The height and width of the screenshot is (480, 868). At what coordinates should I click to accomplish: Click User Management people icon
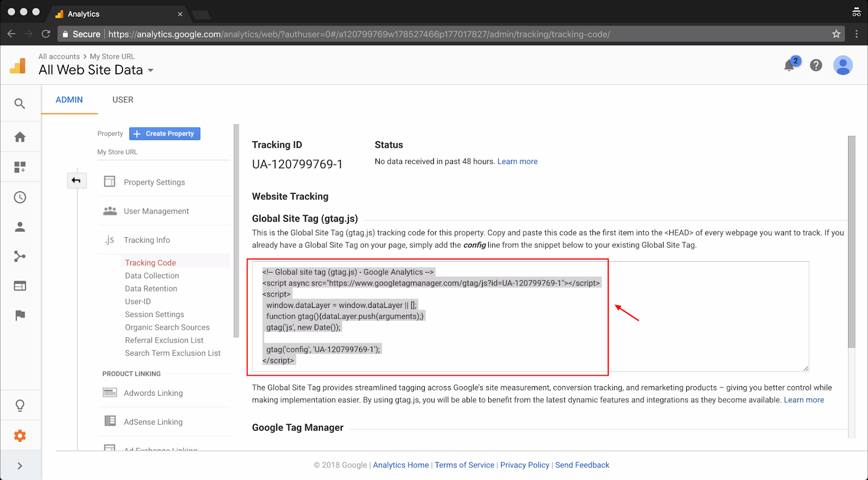(x=110, y=211)
